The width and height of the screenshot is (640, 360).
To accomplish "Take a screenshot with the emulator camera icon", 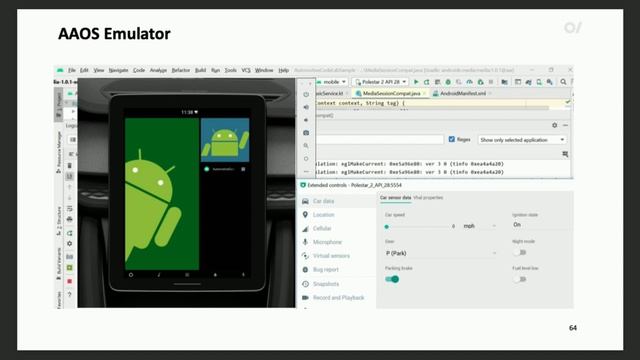I will point(306,133).
